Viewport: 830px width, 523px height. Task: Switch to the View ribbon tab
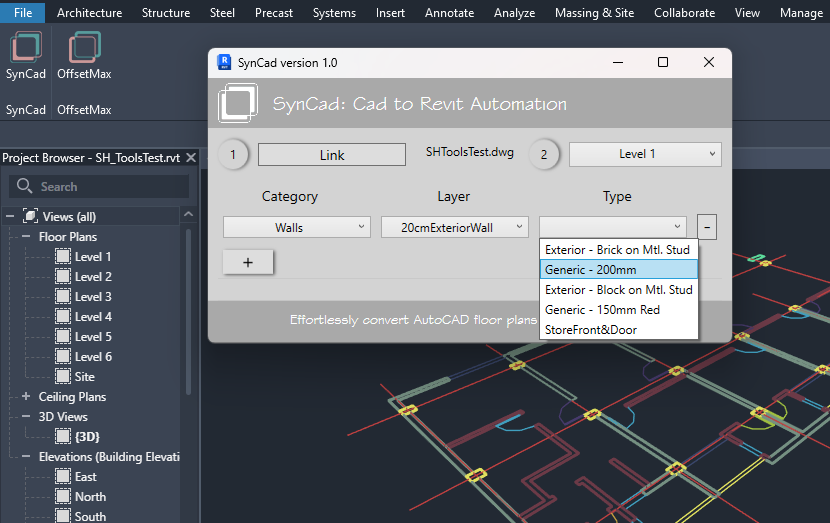(747, 13)
